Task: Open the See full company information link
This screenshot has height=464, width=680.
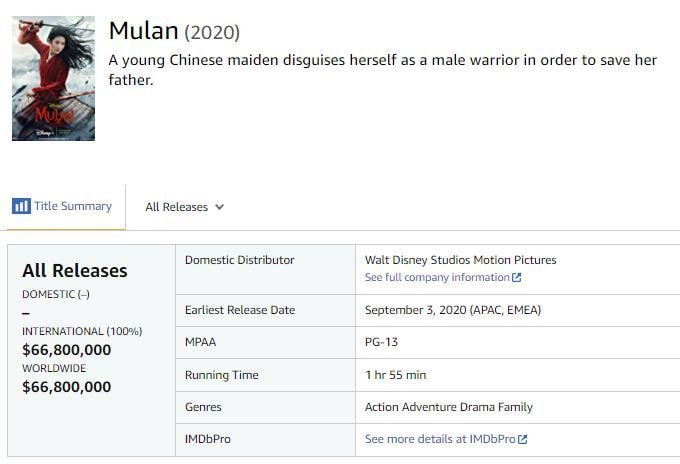Action: (x=437, y=277)
